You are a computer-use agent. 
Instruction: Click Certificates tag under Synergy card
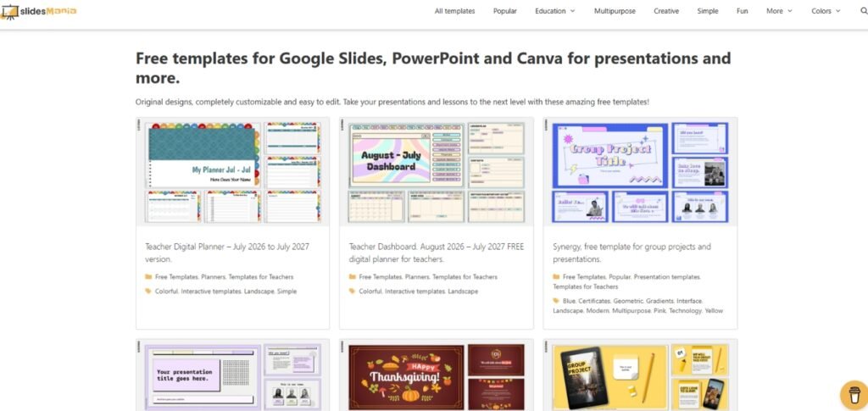tap(594, 301)
